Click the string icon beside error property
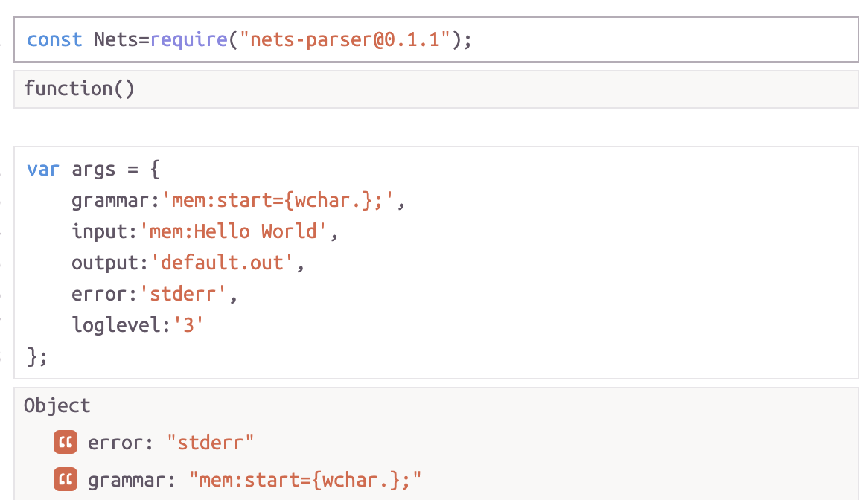 click(x=66, y=443)
